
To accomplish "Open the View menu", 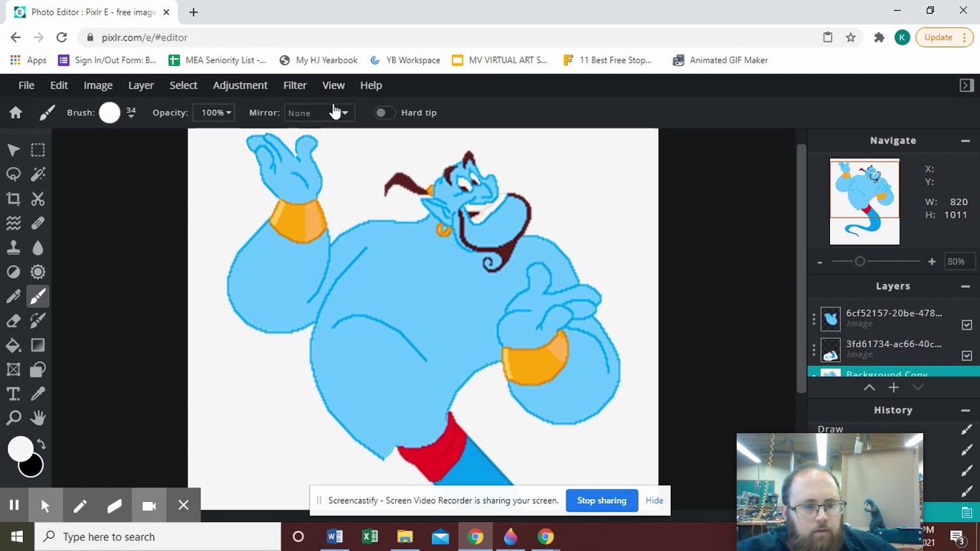I will 333,85.
